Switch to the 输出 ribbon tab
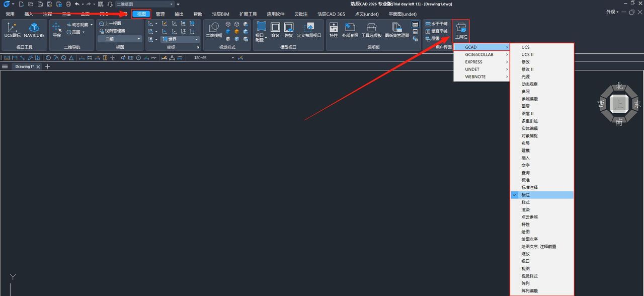Viewport: 644px width, 296px height. click(x=179, y=14)
